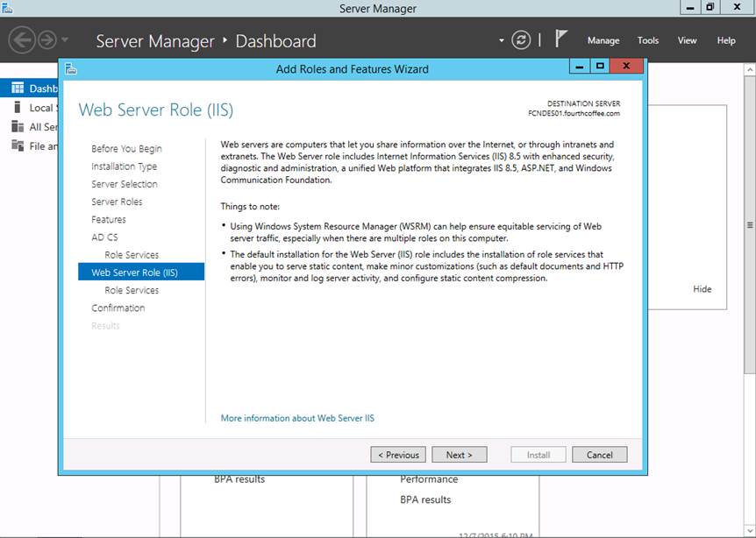Viewport: 756px width, 538px height.
Task: Click the forward navigation arrow
Action: 46,40
